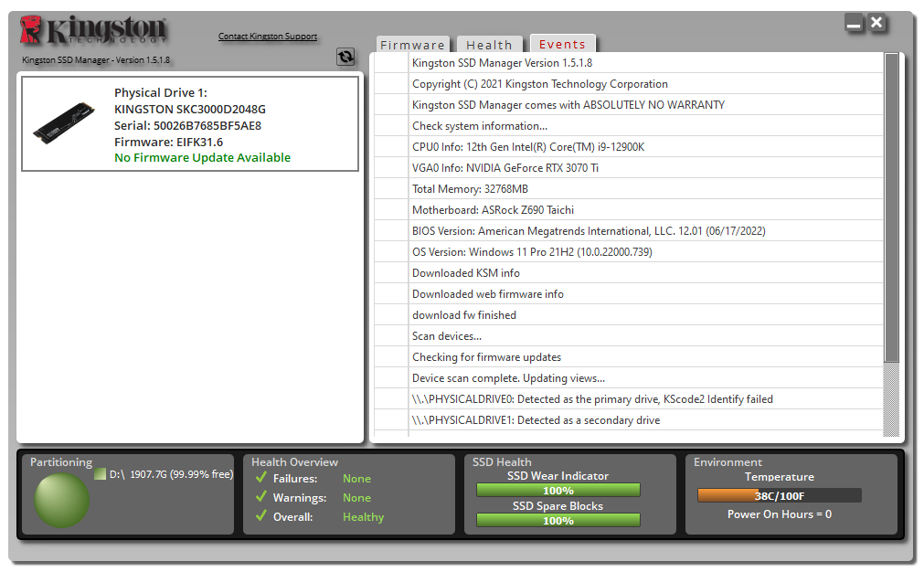
Task: Select 'Downloaded KSM info' row
Action: pos(628,272)
